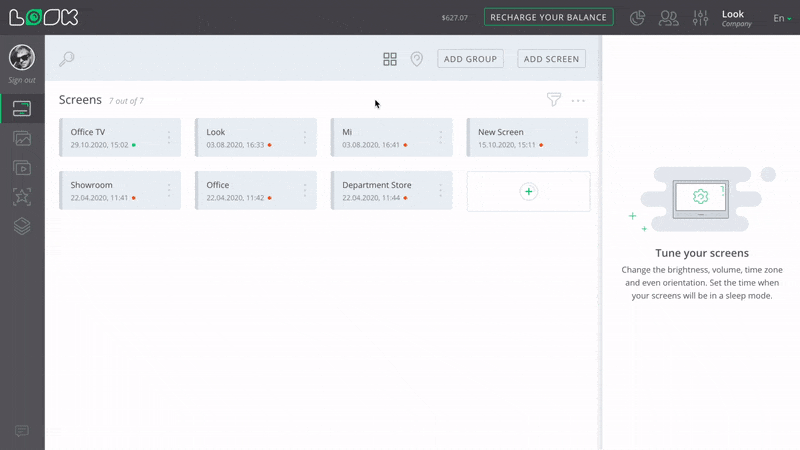Open the users icon in the header
The height and width of the screenshot is (450, 800).
669,18
